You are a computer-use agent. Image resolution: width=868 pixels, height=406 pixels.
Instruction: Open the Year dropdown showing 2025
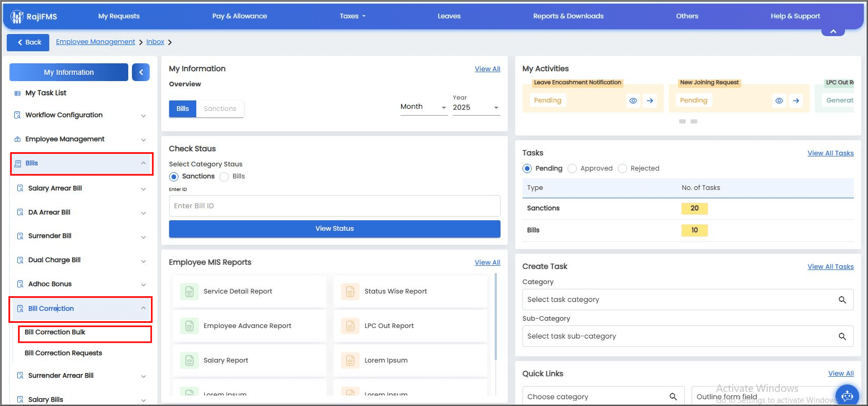[x=475, y=108]
